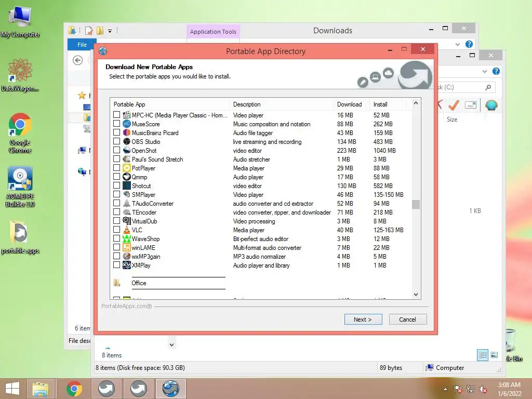Click the winLAME app icon
This screenshot has width=532, height=399.
[x=127, y=247]
